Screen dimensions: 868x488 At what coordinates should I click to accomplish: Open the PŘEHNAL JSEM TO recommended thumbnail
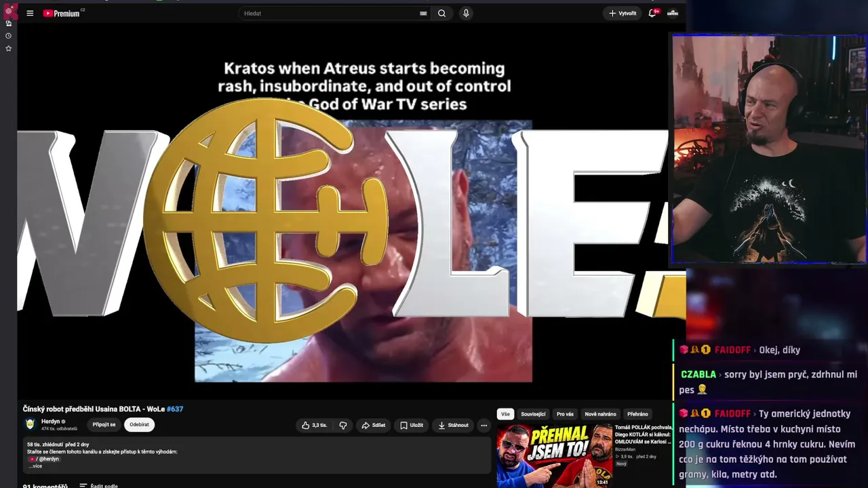(x=555, y=455)
